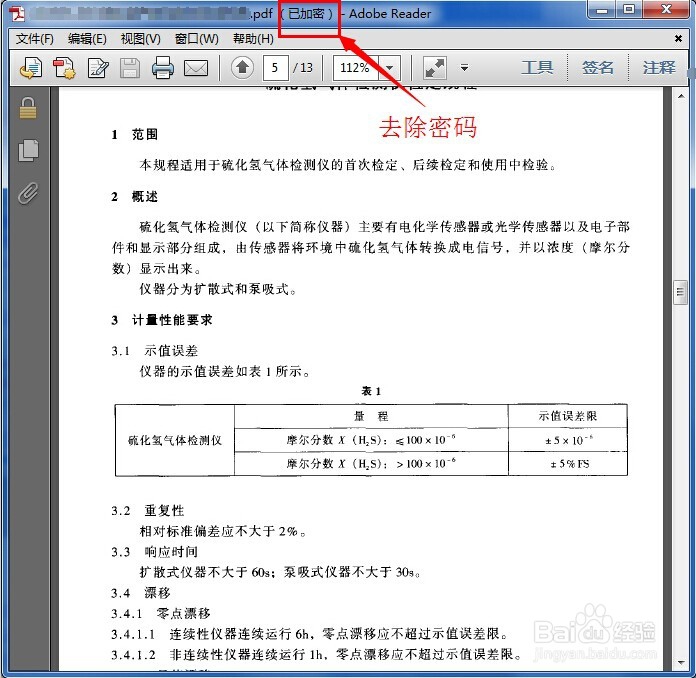Click the heading '3 计量性能要求'
Image resolution: width=696 pixels, height=678 pixels.
(162, 320)
